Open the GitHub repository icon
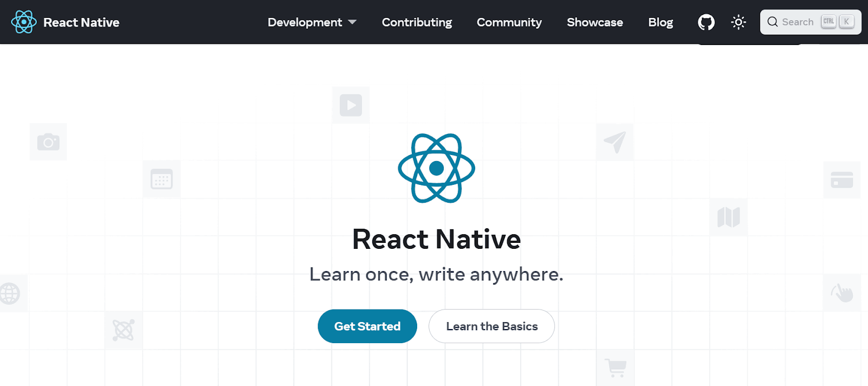Viewport: 868px width, 386px height. tap(706, 22)
